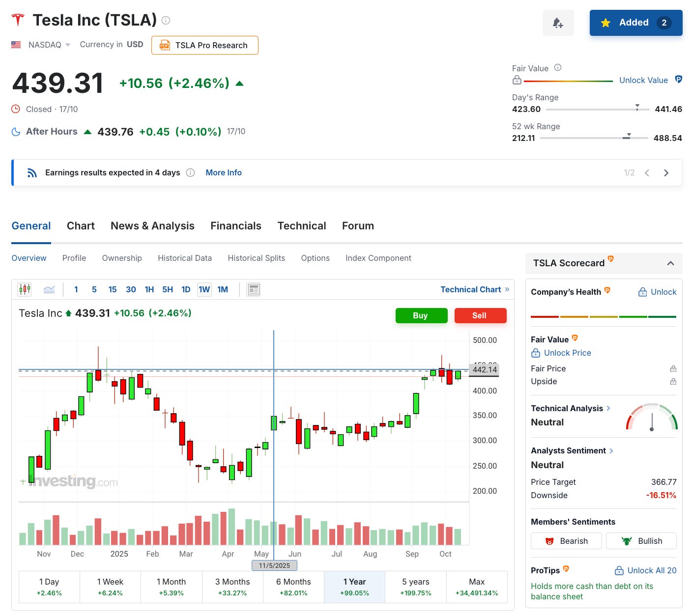Click the info icon beside Tesla Inc title
This screenshot has width=691, height=616.
point(166,20)
